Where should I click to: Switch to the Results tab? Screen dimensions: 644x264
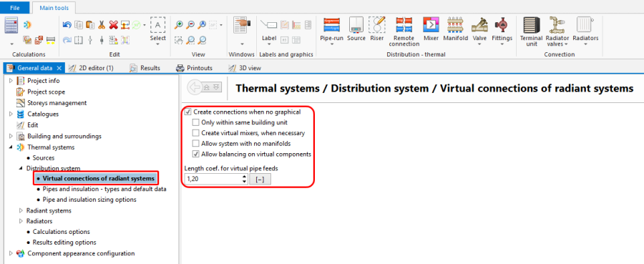click(x=145, y=68)
